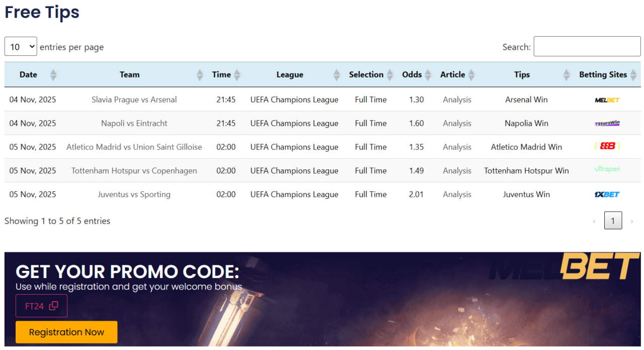Click the next page arrow
The width and height of the screenshot is (644, 350).
click(x=632, y=221)
